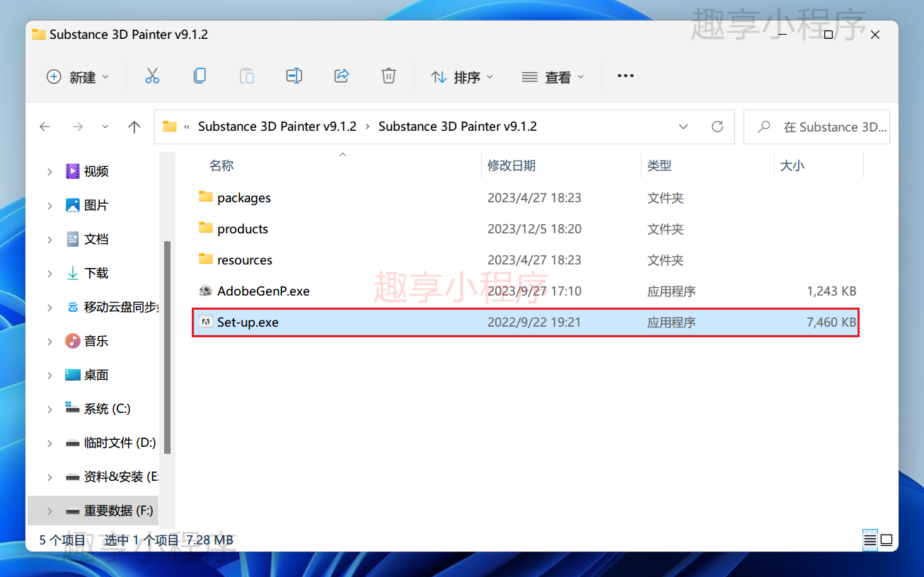This screenshot has height=577, width=924.
Task: Select 图片 in the navigation pane
Action: (96, 205)
